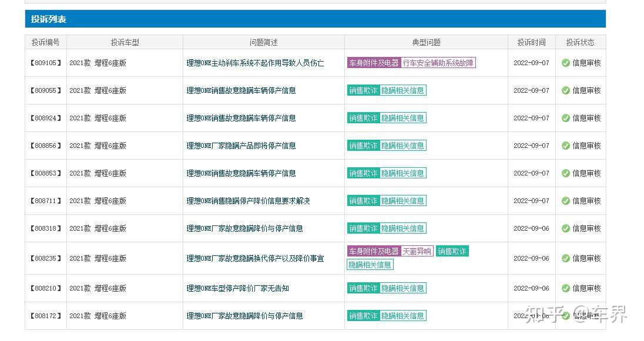Click 隐瞒相关信息 tag in row 809055
The image size is (644, 341).
[x=403, y=90]
